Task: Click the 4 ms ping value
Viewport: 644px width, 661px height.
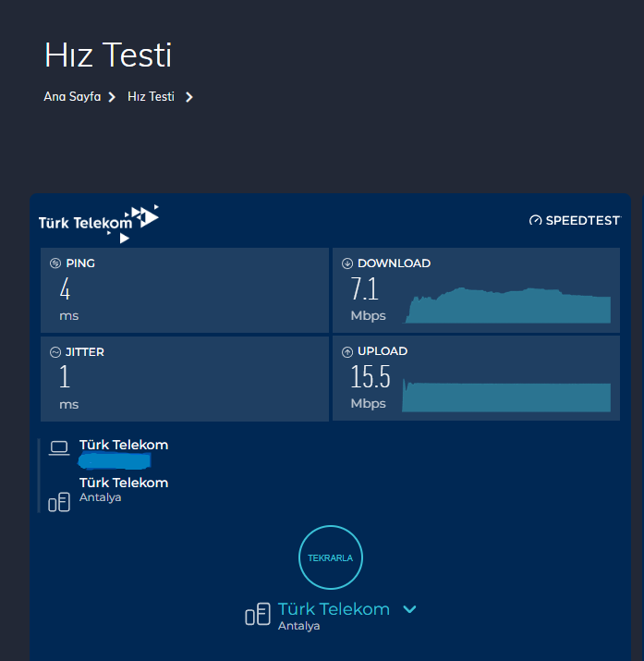Action: (65, 289)
